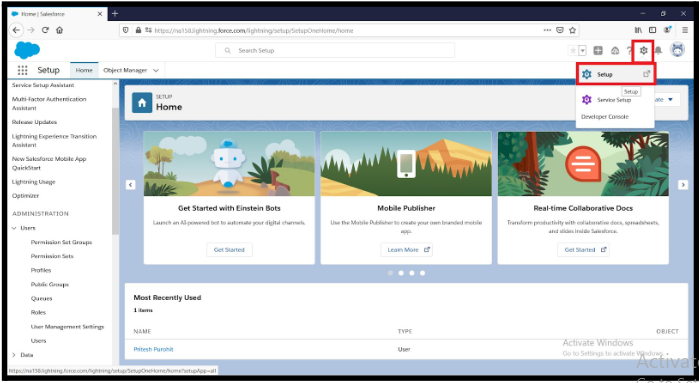The image size is (699, 383).
Task: Click the Home | Salesforce browser tab
Action: click(56, 14)
